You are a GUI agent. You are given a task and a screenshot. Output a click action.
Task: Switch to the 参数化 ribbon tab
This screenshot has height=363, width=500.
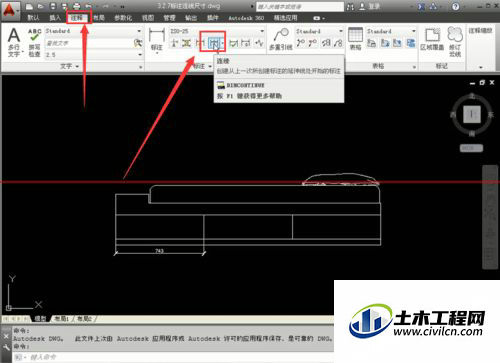point(123,18)
